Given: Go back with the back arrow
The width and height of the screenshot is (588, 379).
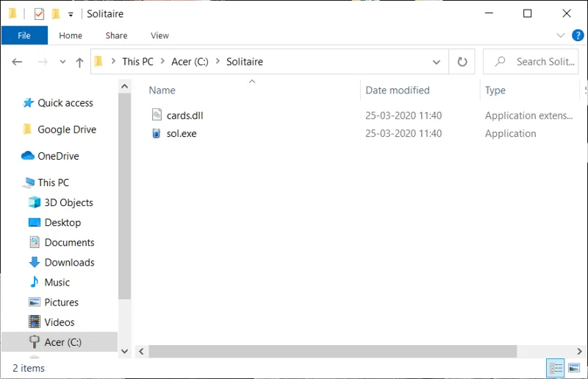Looking at the screenshot, I should [x=17, y=62].
